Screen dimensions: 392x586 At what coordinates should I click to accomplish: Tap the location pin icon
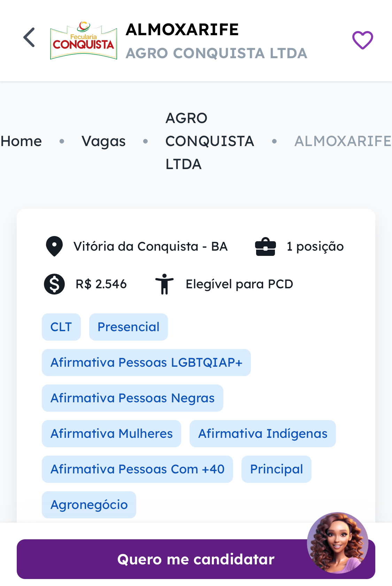coord(54,246)
